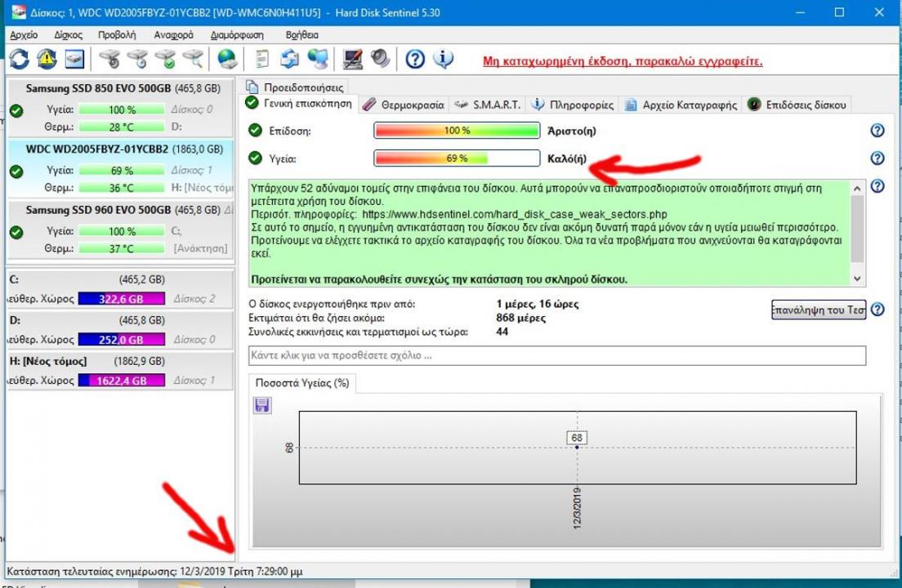The image size is (902, 588).
Task: Click the 36 °C temperature of WDC disk
Action: pyautogui.click(x=122, y=188)
